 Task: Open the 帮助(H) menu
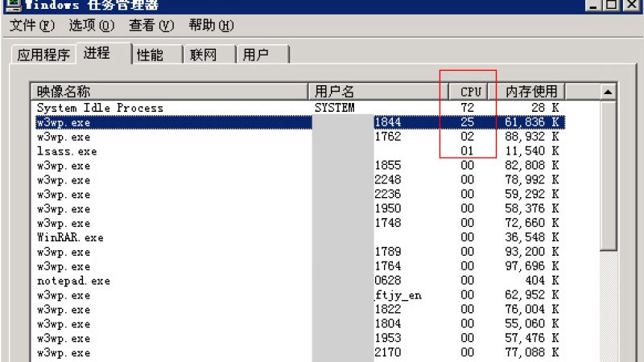click(x=211, y=26)
